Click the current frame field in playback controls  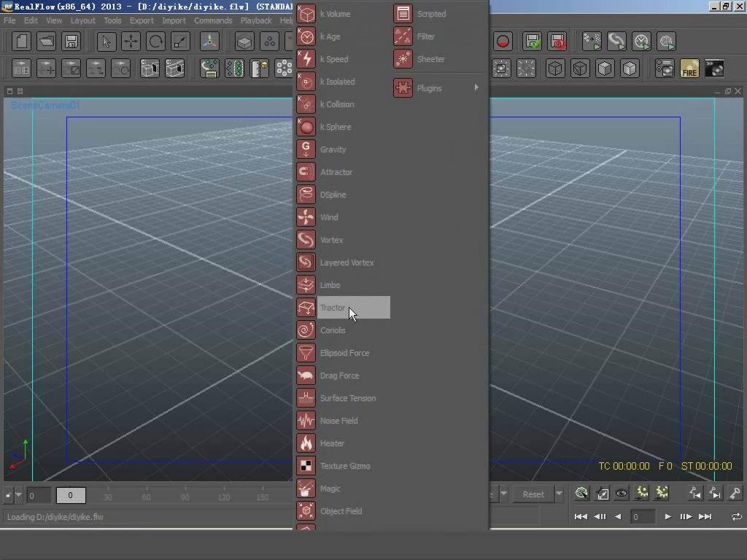[x=642, y=517]
